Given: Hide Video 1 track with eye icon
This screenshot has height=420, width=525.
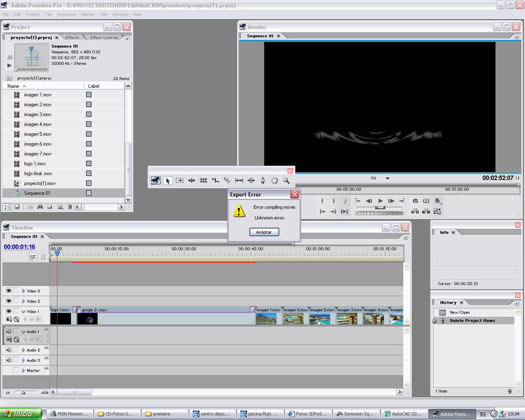Looking at the screenshot, I should [9, 311].
